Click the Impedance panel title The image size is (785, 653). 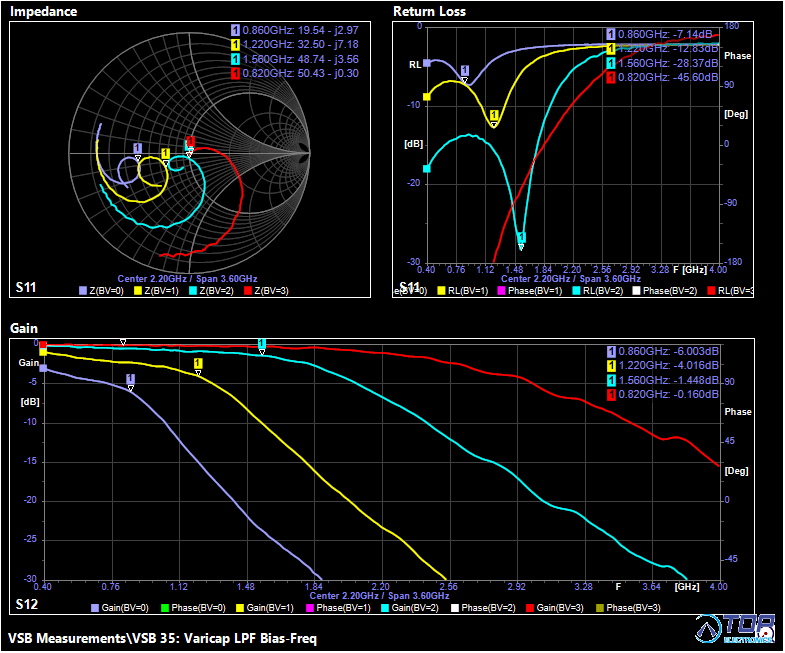point(43,11)
